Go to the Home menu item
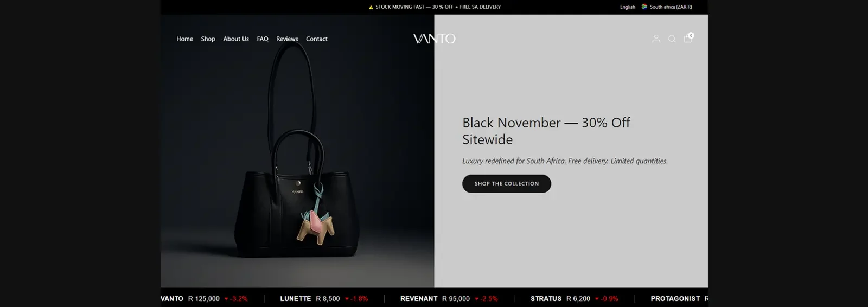Image resolution: width=868 pixels, height=307 pixels. pyautogui.click(x=184, y=39)
